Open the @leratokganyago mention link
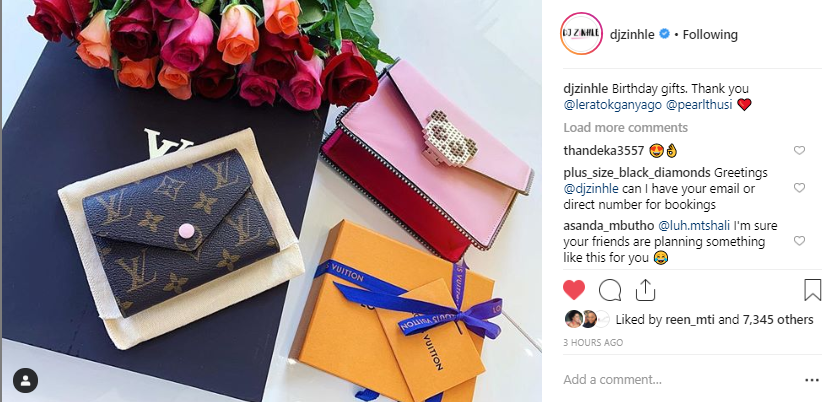 click(x=612, y=104)
